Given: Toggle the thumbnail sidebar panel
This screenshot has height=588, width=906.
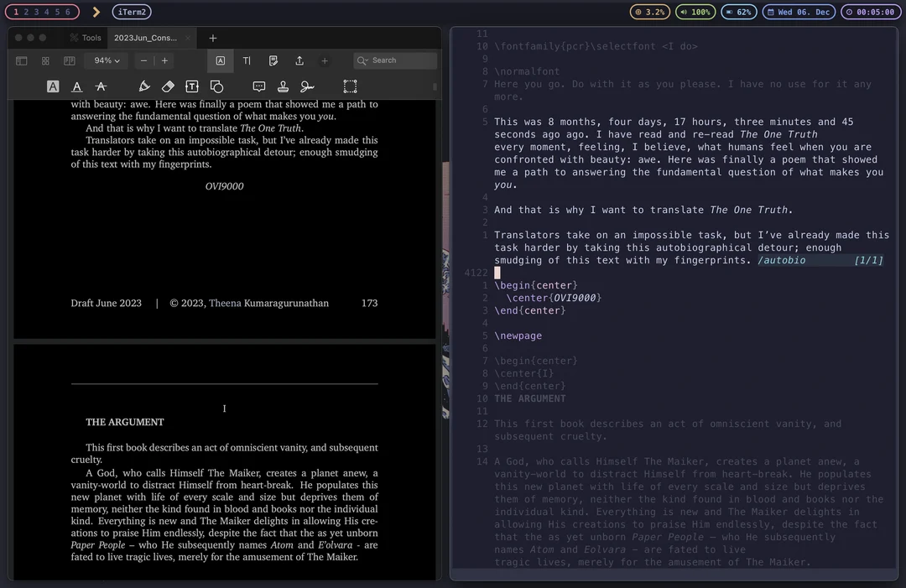Looking at the screenshot, I should click(x=20, y=60).
